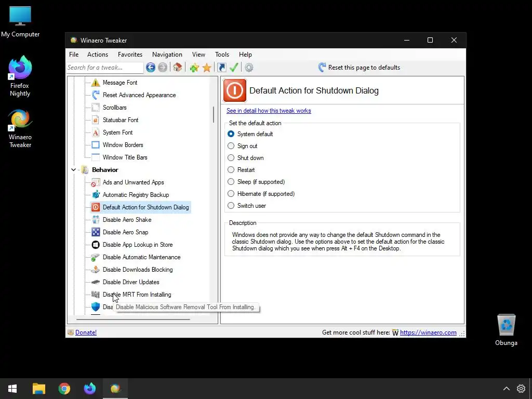The width and height of the screenshot is (532, 399).
Task: Open the Windows Start button
Action: 12,389
